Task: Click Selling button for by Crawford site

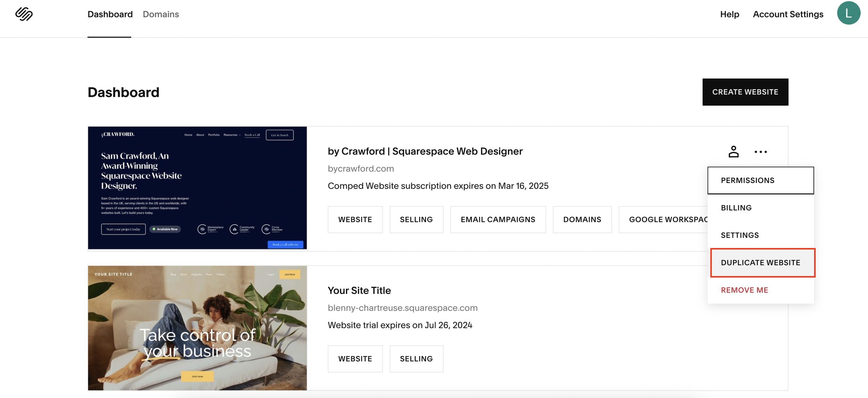Action: [416, 219]
